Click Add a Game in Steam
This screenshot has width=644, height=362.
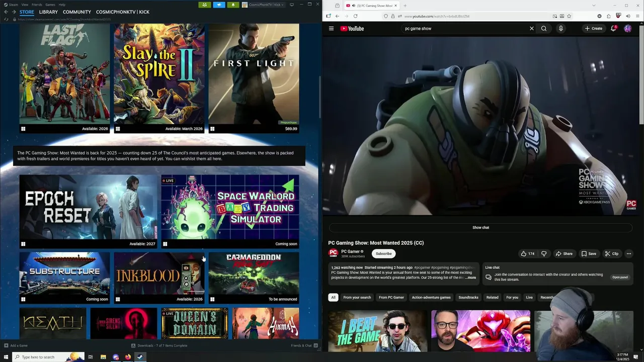[x=16, y=346]
